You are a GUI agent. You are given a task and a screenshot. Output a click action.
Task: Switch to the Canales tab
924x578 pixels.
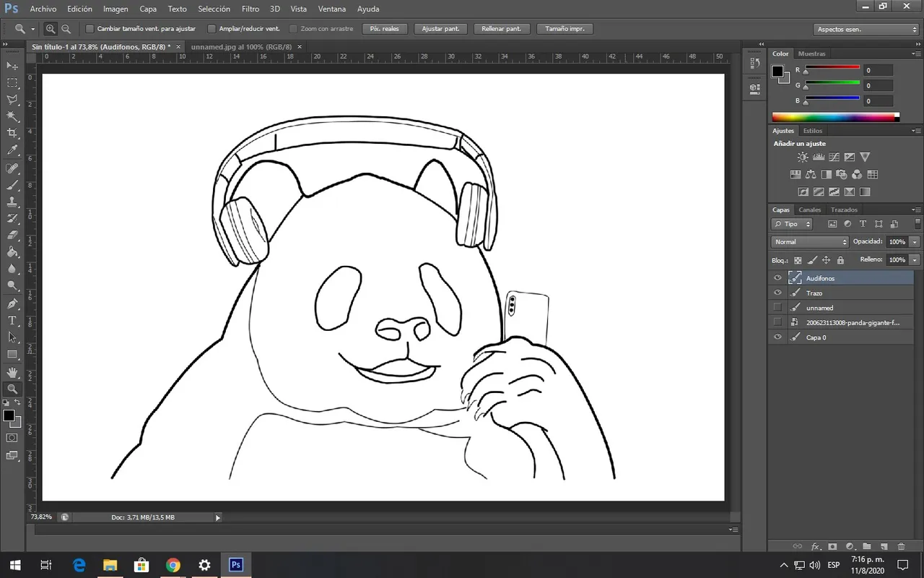809,210
